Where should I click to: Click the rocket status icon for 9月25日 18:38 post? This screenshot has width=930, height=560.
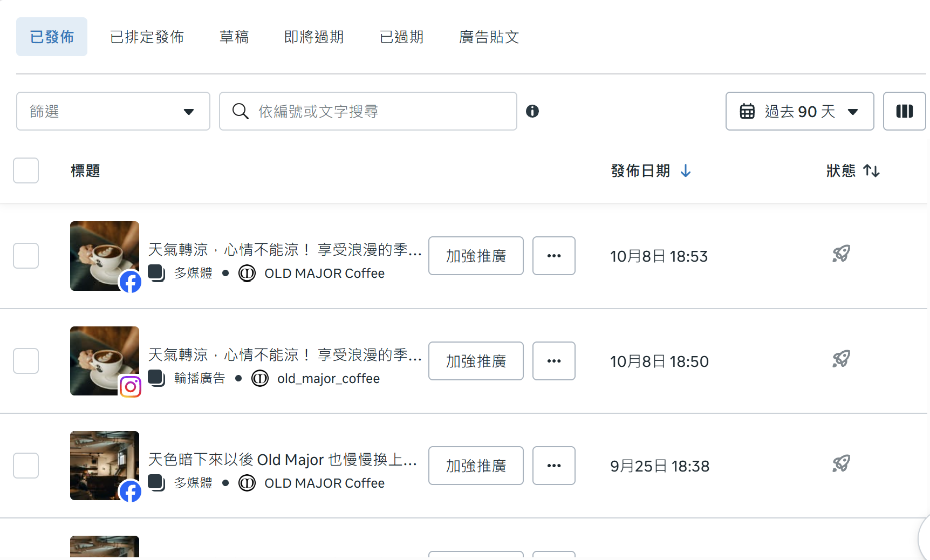tap(841, 464)
